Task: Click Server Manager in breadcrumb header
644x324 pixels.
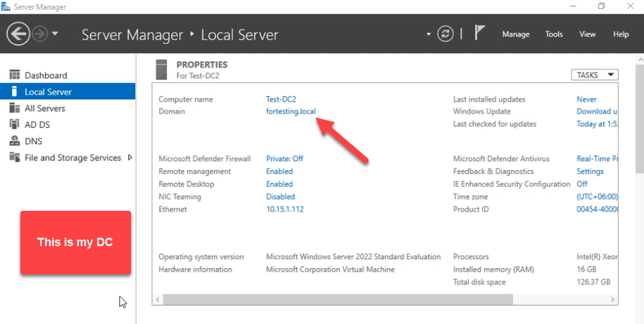Action: (x=132, y=35)
